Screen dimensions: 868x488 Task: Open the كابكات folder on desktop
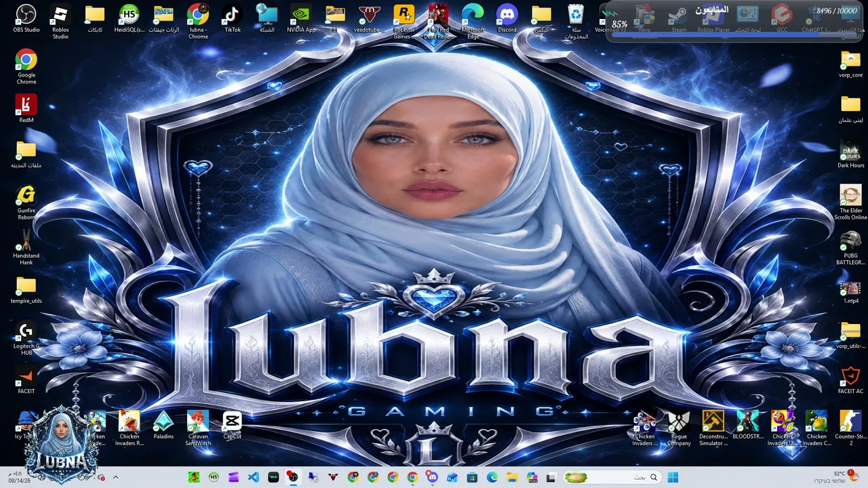click(x=95, y=19)
